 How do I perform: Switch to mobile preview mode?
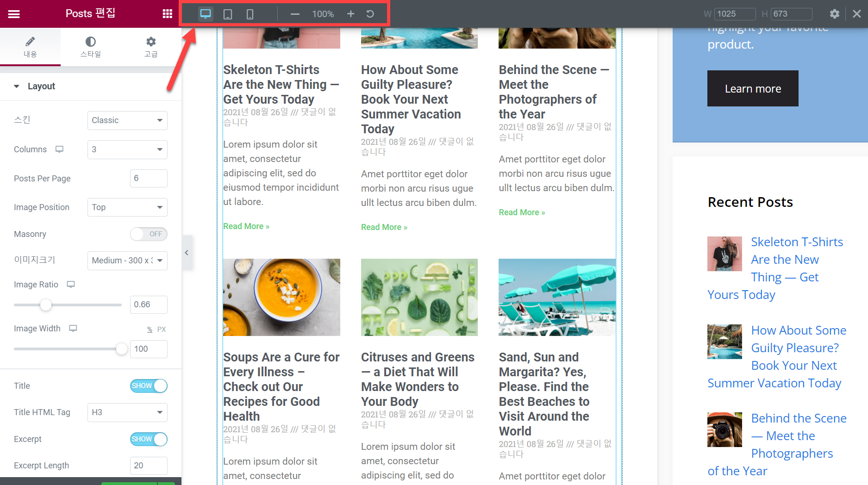click(250, 14)
